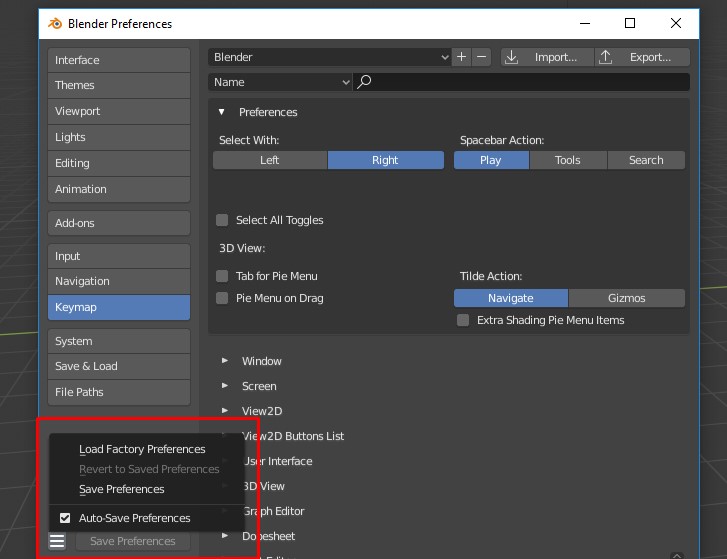Minimize the Blender Preferences window
Screen dimensions: 727x559
(585, 23)
